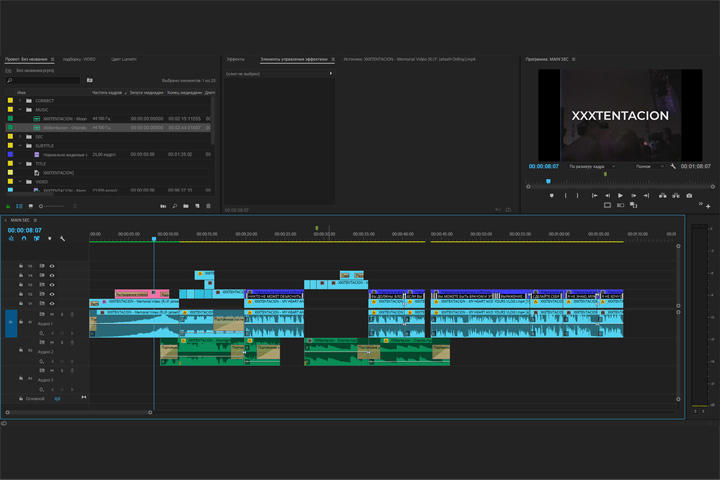Add marker on the timeline toolbar

pyautogui.click(x=50, y=239)
